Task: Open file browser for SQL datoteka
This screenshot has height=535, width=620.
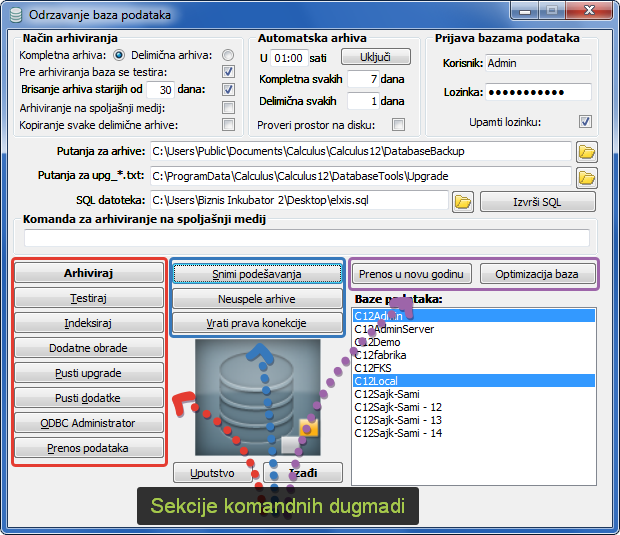Action: [x=462, y=202]
